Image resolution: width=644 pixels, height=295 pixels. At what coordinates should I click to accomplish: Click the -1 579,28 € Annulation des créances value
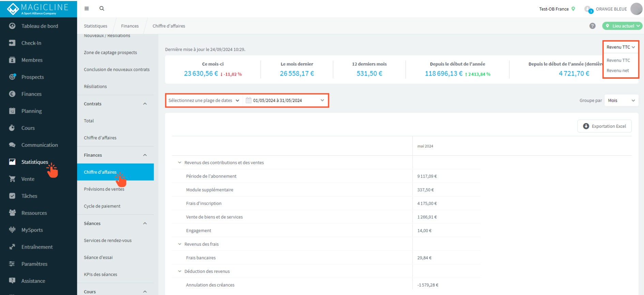(428, 285)
